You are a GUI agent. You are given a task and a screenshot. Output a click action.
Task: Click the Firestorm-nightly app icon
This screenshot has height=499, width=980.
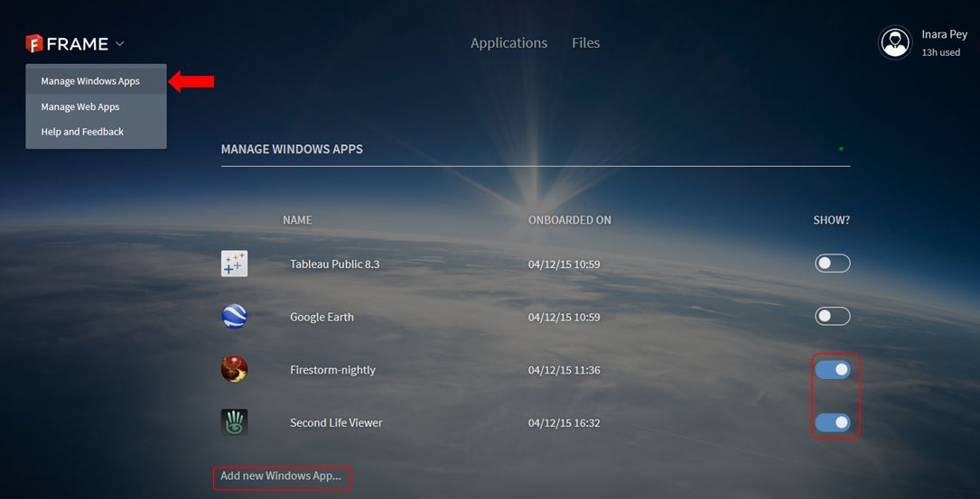(234, 369)
